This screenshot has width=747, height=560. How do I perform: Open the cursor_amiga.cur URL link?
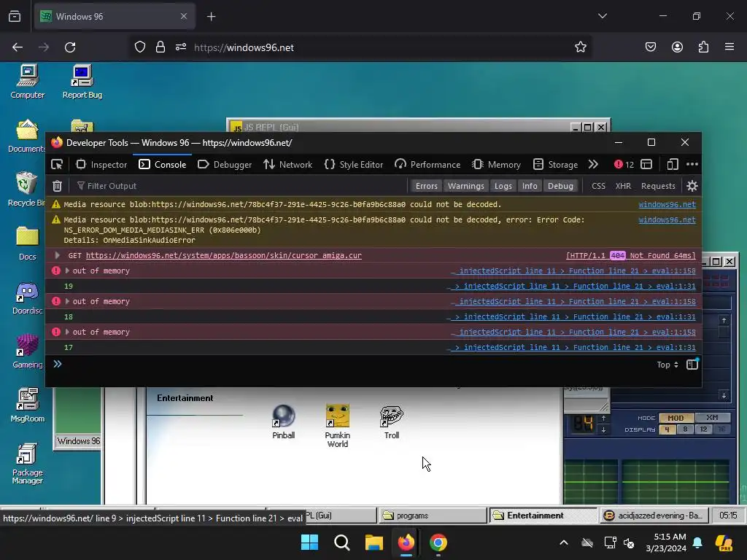click(x=223, y=255)
